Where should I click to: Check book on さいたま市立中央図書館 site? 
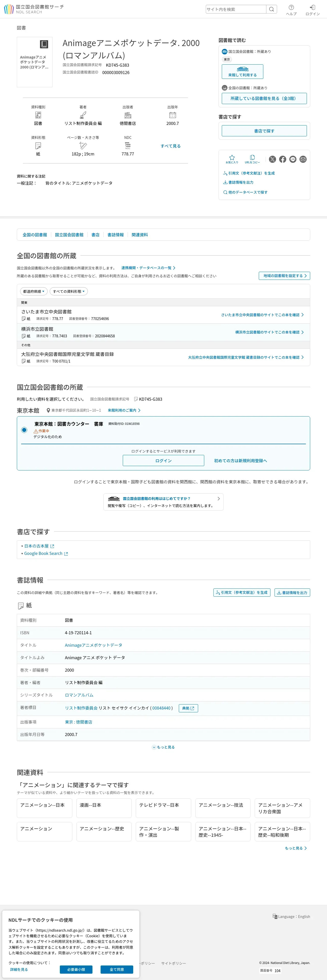tap(262, 315)
